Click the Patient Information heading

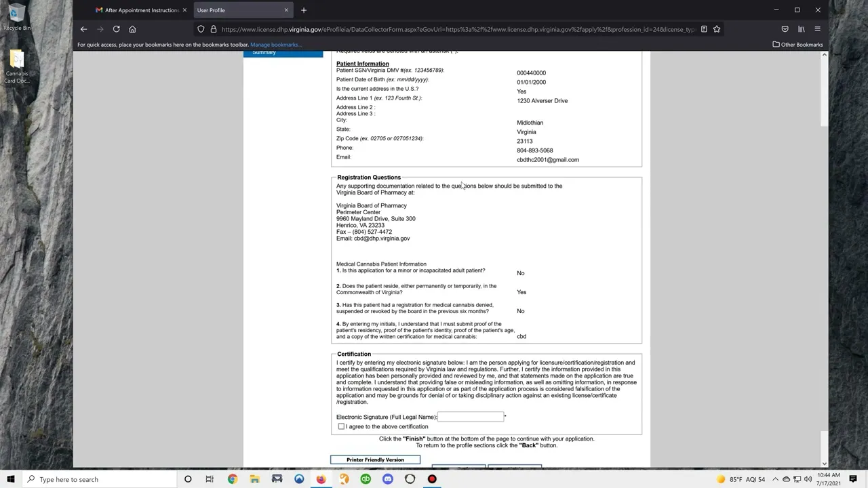(363, 64)
